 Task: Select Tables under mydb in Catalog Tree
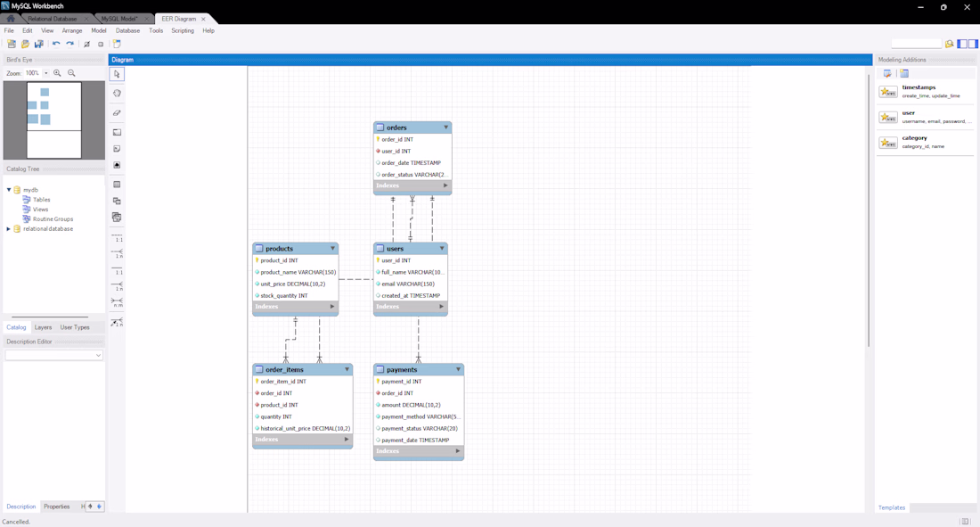42,200
